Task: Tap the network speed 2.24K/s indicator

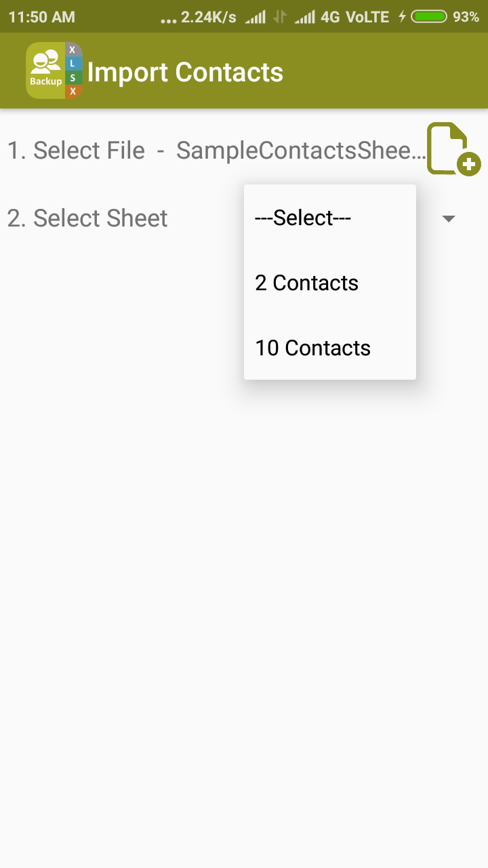Action: coord(209,17)
